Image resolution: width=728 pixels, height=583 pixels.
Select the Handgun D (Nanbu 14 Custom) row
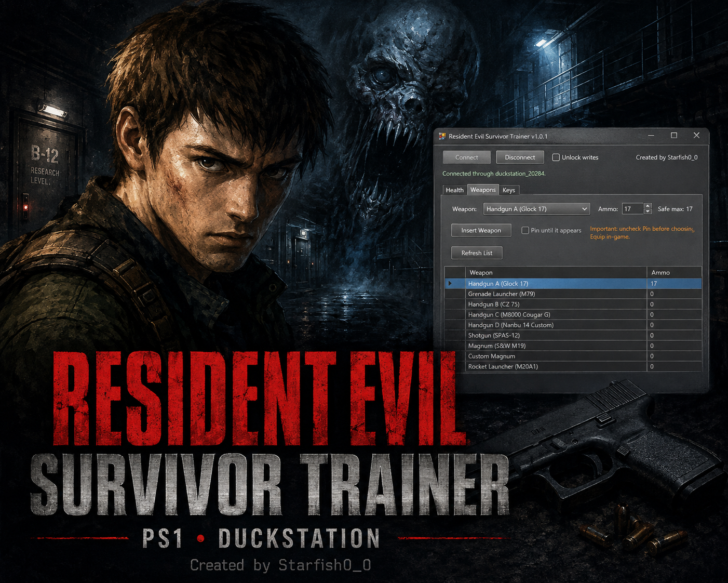pyautogui.click(x=573, y=325)
